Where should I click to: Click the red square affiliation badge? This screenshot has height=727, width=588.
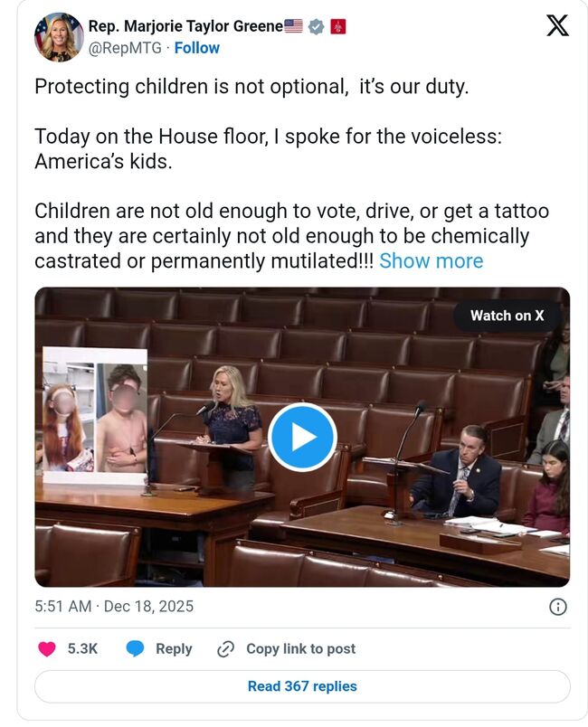pos(337,26)
